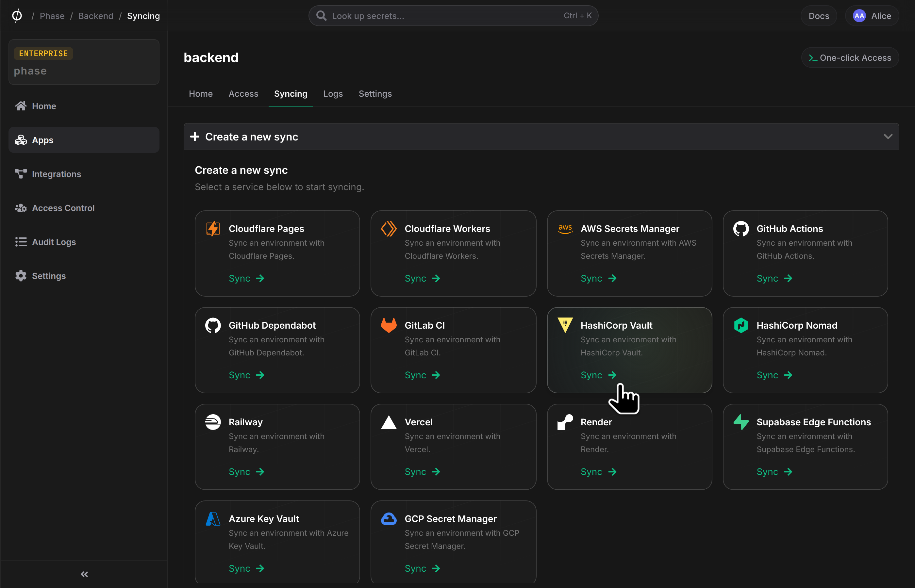Image resolution: width=915 pixels, height=588 pixels.
Task: Open Audit Logs in the sidebar
Action: (x=84, y=242)
